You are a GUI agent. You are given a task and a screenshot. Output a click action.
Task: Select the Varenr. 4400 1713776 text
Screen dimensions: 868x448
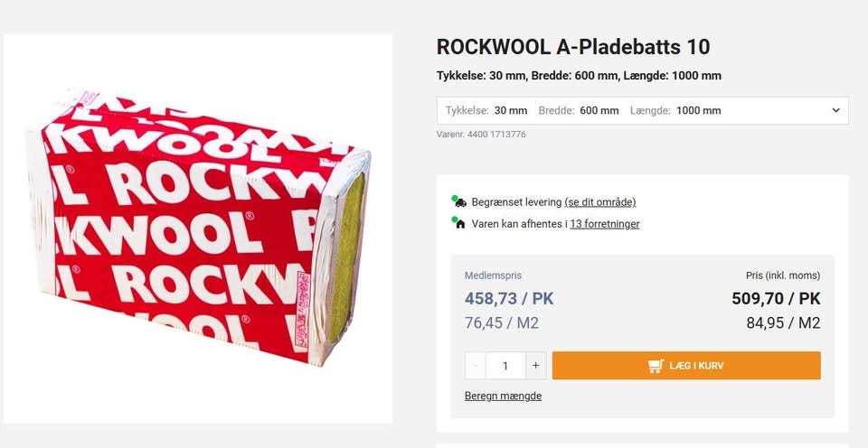pyautogui.click(x=481, y=135)
